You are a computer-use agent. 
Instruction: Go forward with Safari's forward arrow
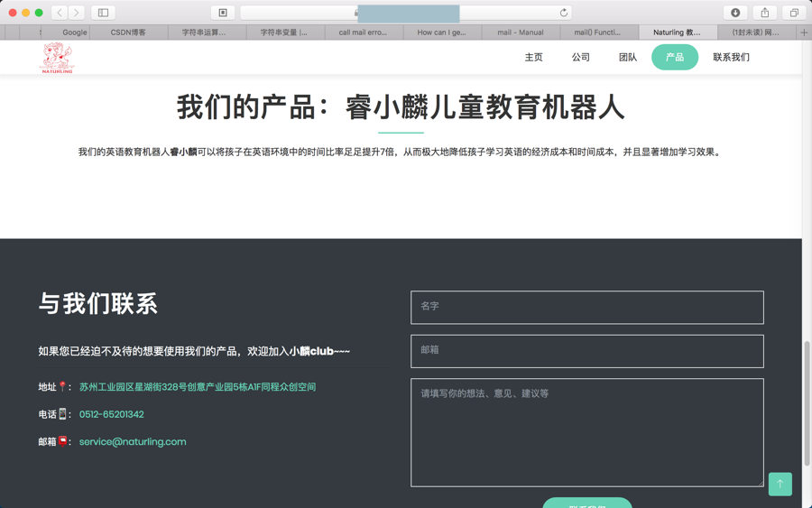pos(77,13)
